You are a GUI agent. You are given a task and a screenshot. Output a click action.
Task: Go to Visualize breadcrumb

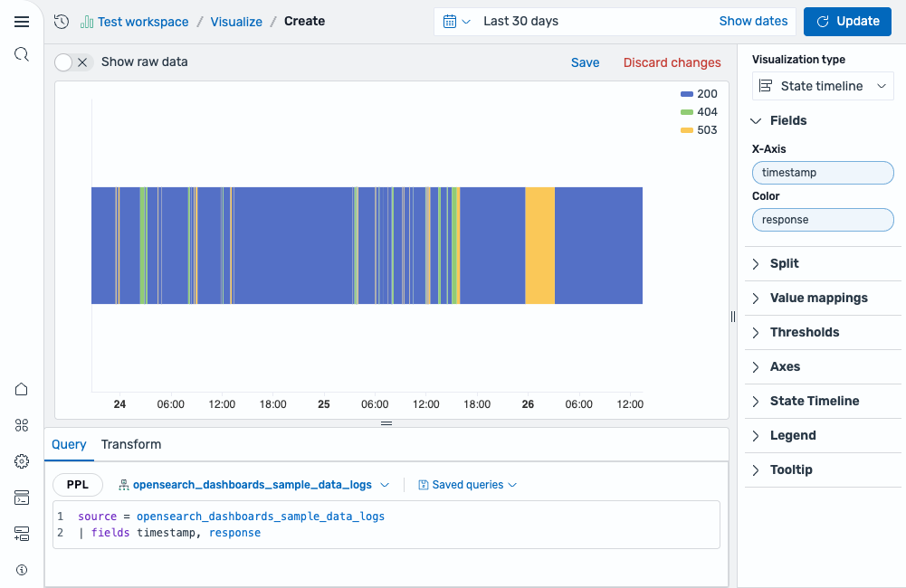click(236, 22)
